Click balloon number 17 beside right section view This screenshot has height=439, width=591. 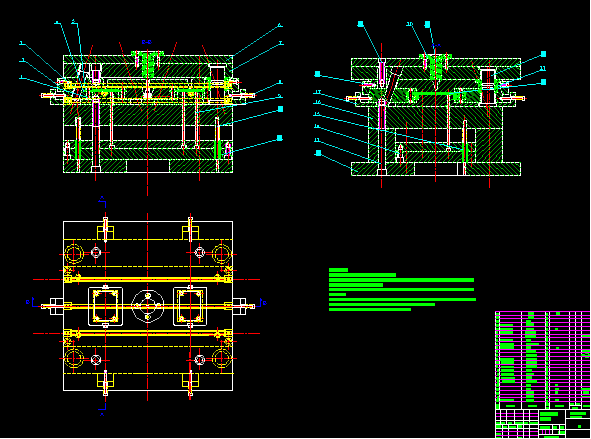tap(318, 92)
